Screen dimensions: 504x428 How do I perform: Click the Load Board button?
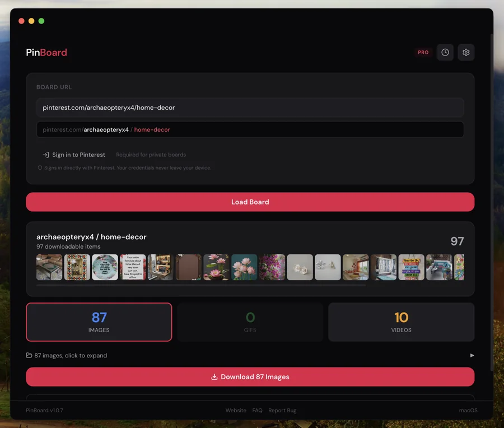tap(250, 202)
